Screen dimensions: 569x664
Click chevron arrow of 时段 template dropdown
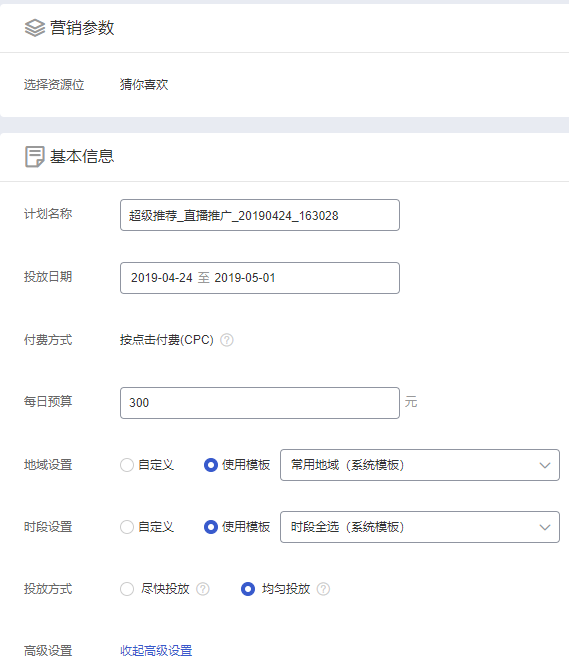pyautogui.click(x=545, y=528)
